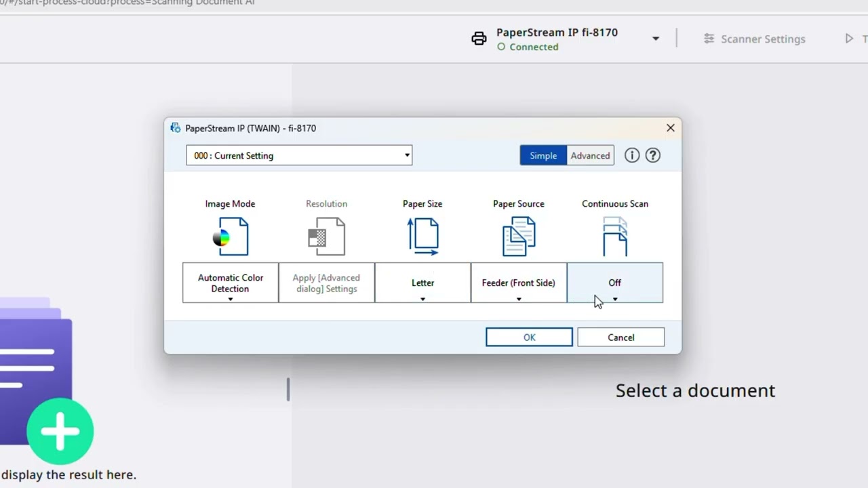Open Automatic Color Detection image mode dropdown
The height and width of the screenshot is (488, 868).
point(231,283)
